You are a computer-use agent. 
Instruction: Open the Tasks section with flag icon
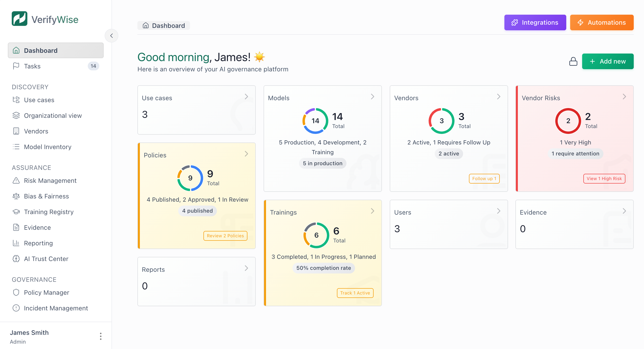(x=32, y=66)
